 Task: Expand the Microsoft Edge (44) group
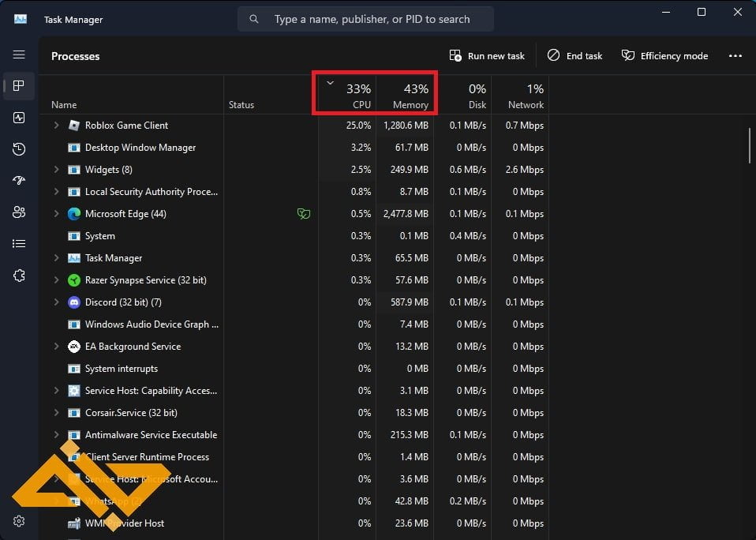point(56,214)
